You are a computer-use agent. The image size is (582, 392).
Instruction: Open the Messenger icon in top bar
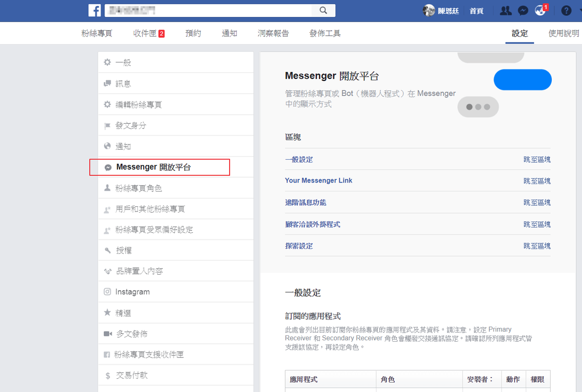[x=523, y=11]
